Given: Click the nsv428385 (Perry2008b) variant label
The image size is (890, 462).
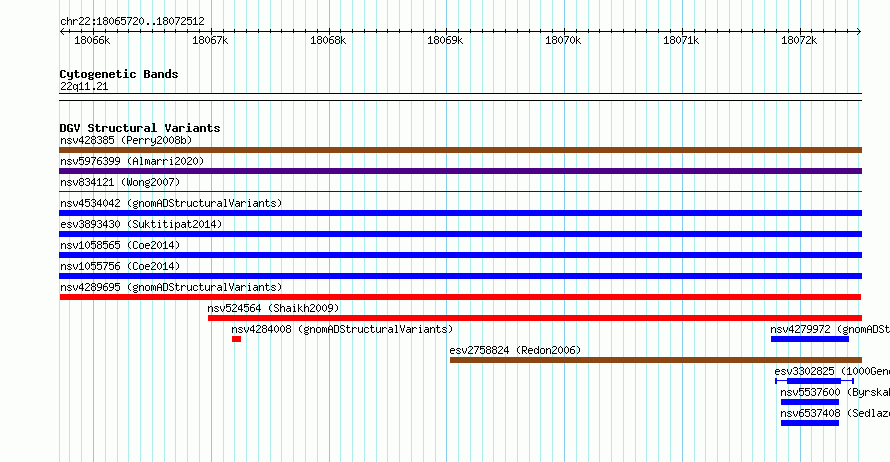Looking at the screenshot, I should [x=126, y=140].
